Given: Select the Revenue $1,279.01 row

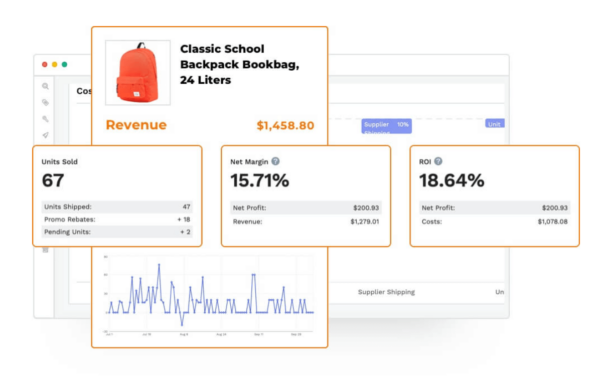Looking at the screenshot, I should pyautogui.click(x=306, y=222).
